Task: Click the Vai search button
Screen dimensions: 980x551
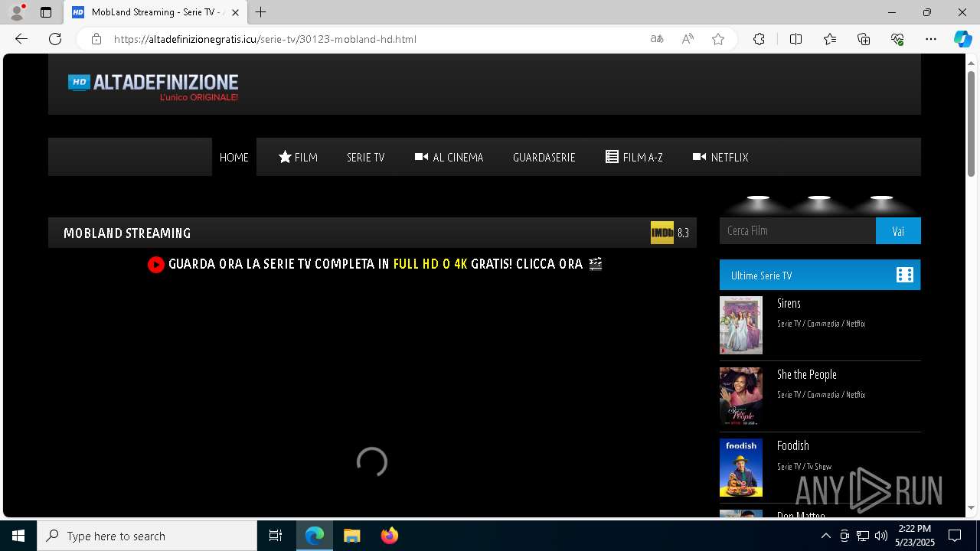Action: point(898,230)
